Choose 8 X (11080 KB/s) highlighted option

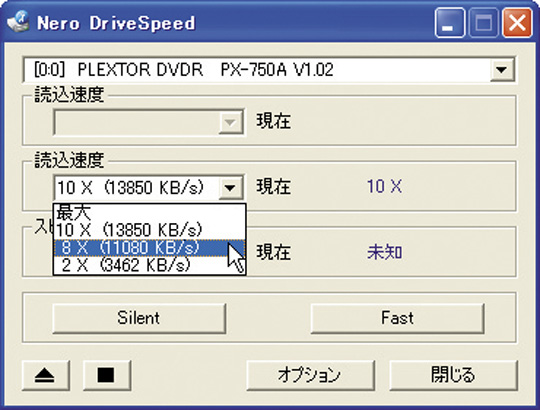[x=149, y=248]
